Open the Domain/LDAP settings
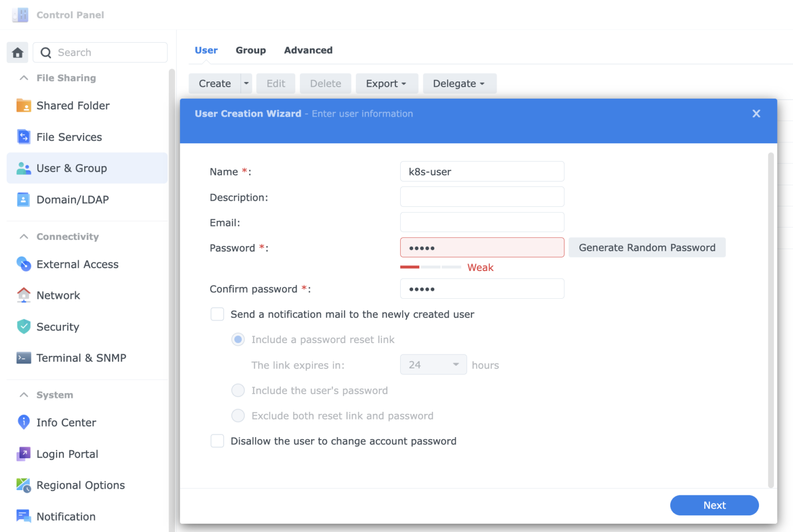Viewport: 793px width, 532px height. point(73,200)
